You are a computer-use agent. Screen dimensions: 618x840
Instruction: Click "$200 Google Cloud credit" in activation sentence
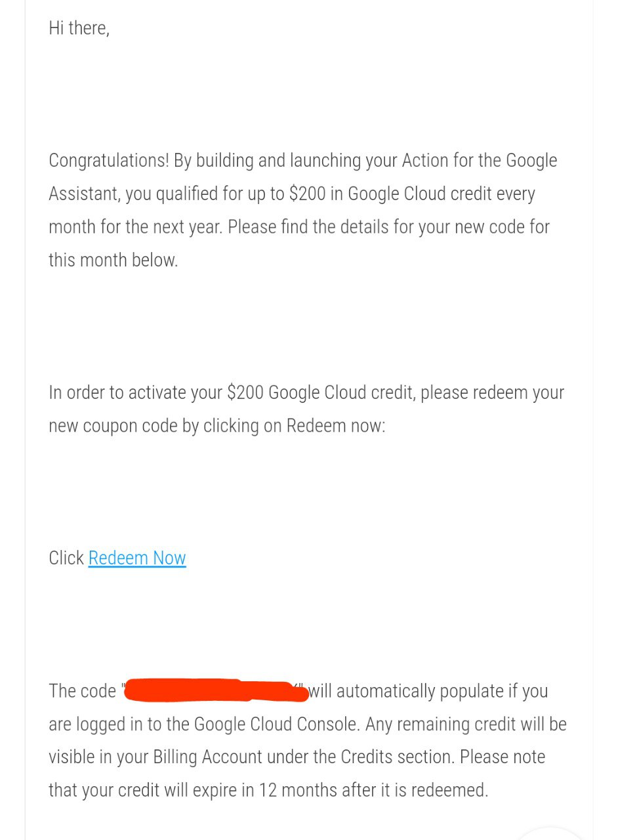click(321, 392)
